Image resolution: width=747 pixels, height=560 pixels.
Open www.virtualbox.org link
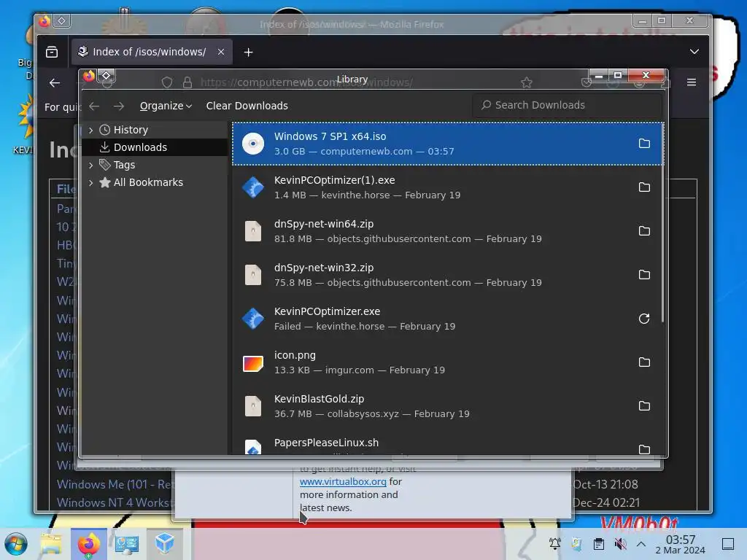[343, 481]
